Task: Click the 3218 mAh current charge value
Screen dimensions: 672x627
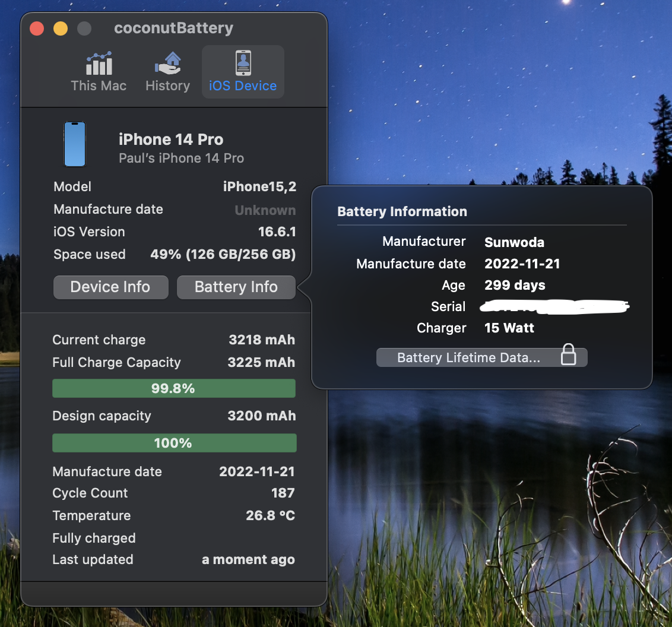Action: click(x=262, y=340)
